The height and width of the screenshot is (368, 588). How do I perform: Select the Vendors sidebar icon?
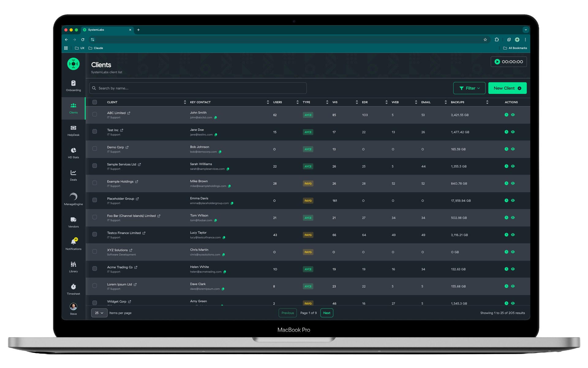tap(73, 221)
